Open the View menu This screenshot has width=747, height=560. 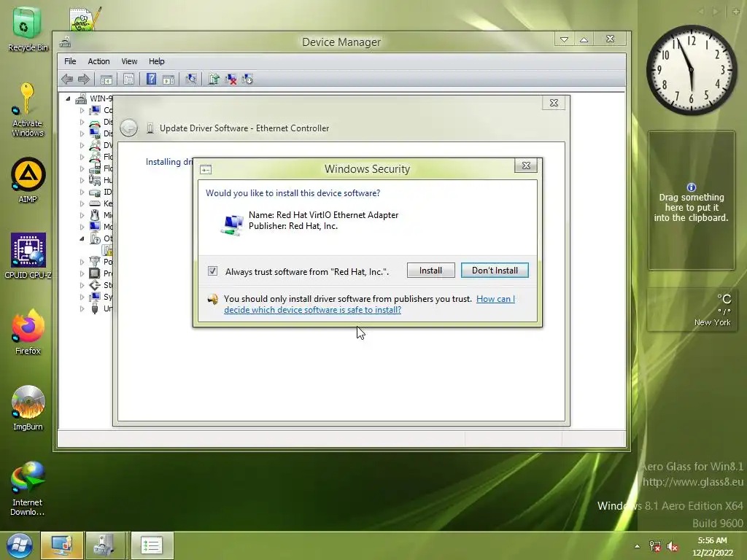pyautogui.click(x=129, y=61)
